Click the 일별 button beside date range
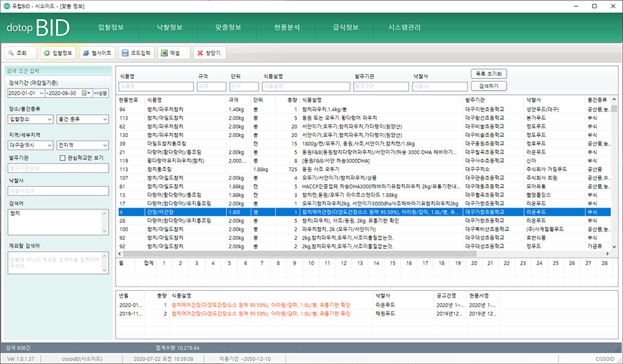Viewport: 623px width, 364px height. tap(100, 93)
